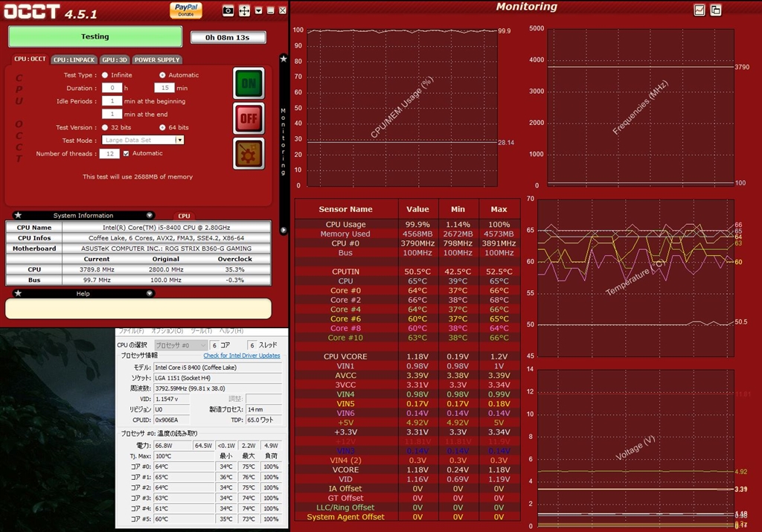Click the Frequencies (MHz) graph

(x=641, y=107)
